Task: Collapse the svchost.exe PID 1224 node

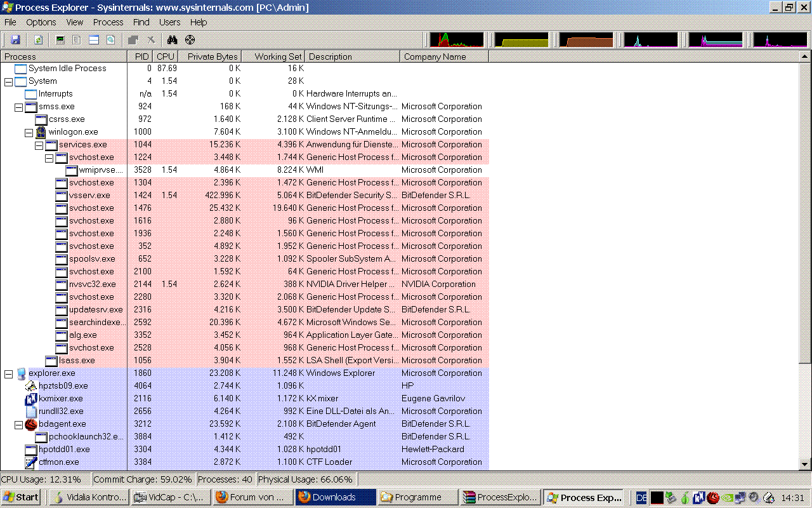Action: pyautogui.click(x=49, y=157)
